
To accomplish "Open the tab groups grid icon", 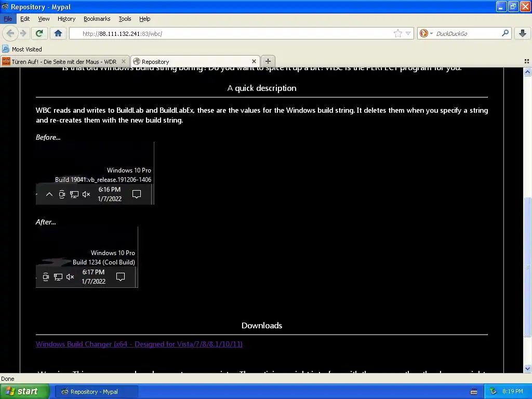I will pos(527,61).
